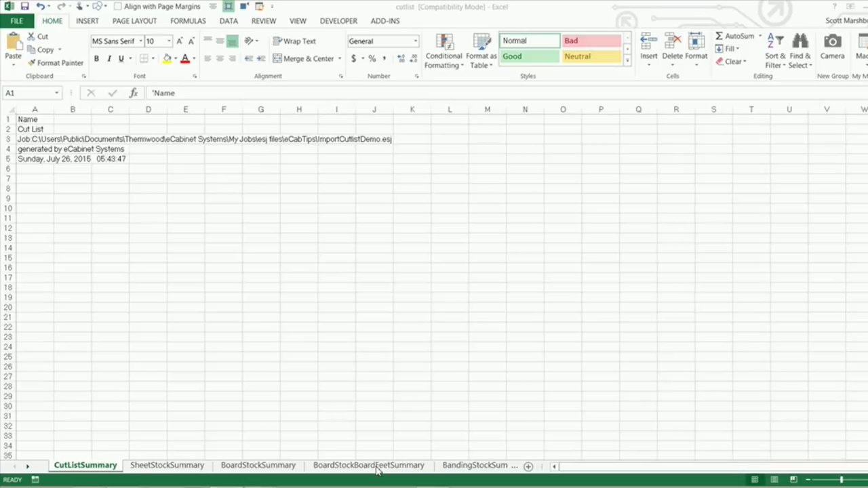This screenshot has height=488, width=868.
Task: Decrease the font size
Action: (x=192, y=41)
